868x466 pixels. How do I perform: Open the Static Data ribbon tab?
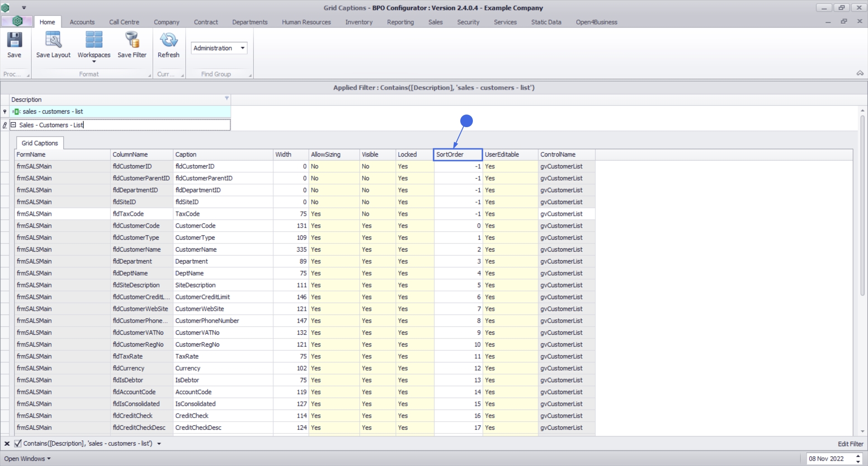coord(546,22)
